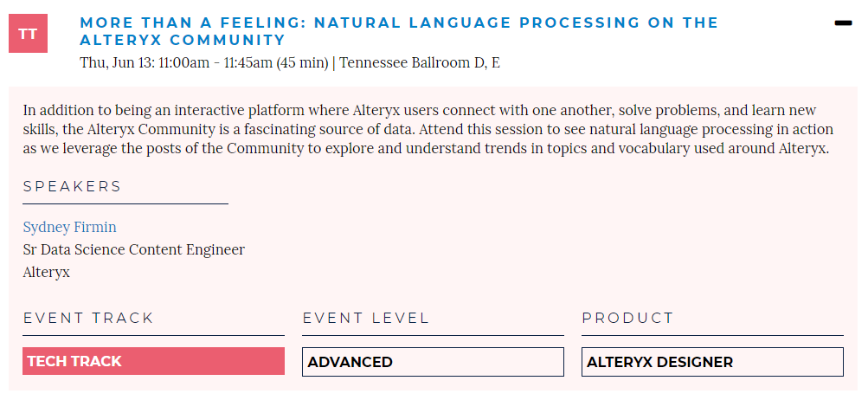
Task: Click the EVENT LEVEL heading
Action: pyautogui.click(x=365, y=318)
